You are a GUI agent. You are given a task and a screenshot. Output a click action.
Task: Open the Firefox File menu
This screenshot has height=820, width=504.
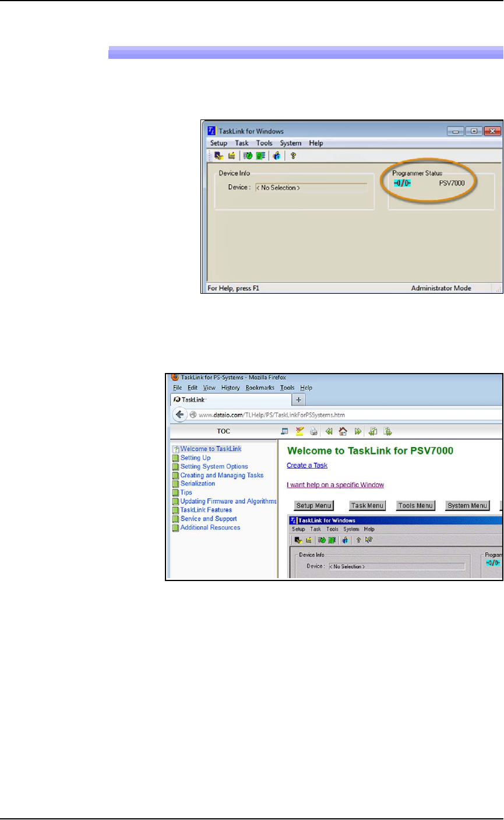178,388
